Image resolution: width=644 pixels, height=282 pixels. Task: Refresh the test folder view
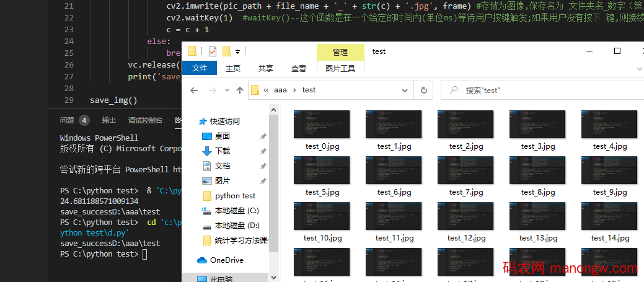pos(424,90)
